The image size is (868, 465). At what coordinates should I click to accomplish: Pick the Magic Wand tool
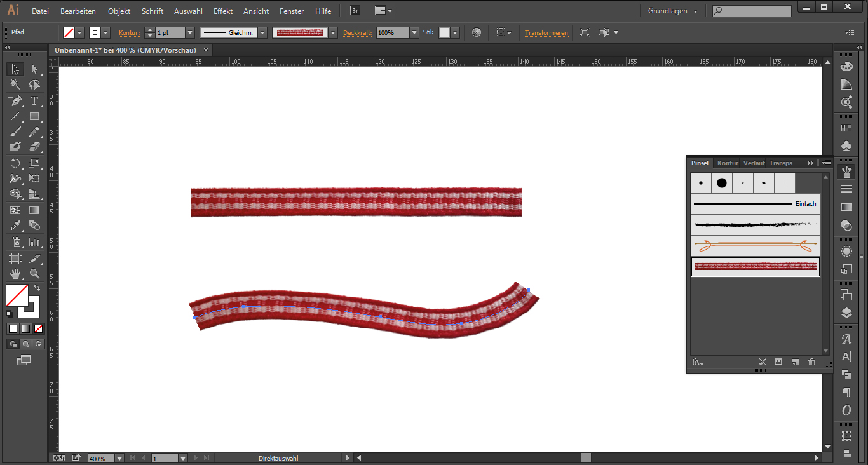[15, 85]
